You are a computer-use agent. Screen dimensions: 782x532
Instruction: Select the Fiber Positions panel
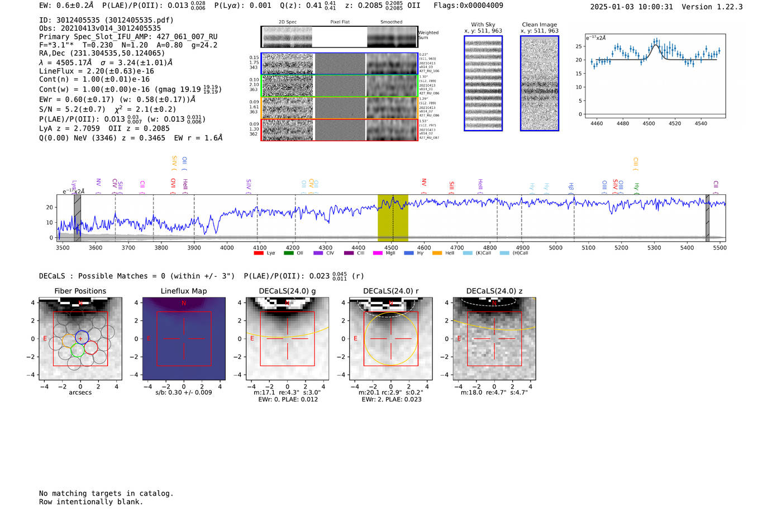[x=80, y=339]
